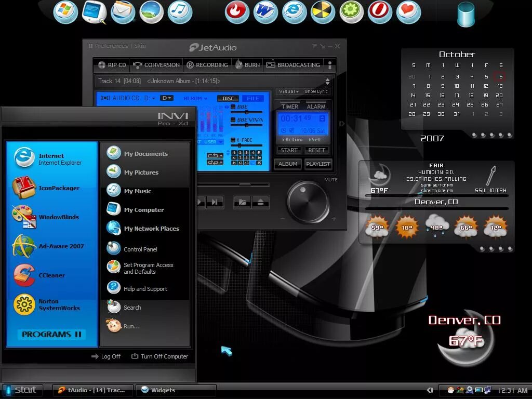Launch IconPackager from the start menu
The height and width of the screenshot is (399, 532).
pyautogui.click(x=51, y=188)
